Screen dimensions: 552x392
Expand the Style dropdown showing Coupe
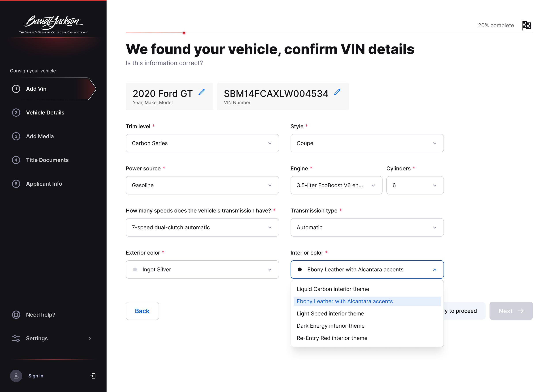tap(367, 143)
